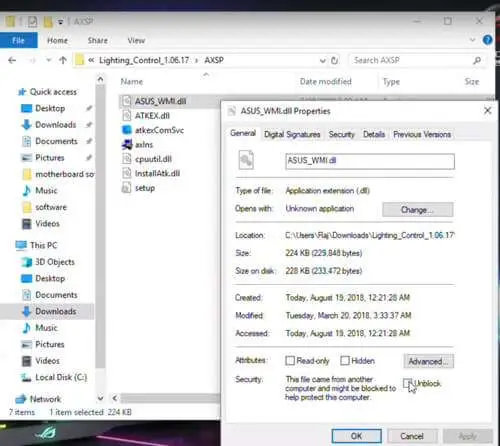Open the View ribbon tab

click(x=136, y=40)
